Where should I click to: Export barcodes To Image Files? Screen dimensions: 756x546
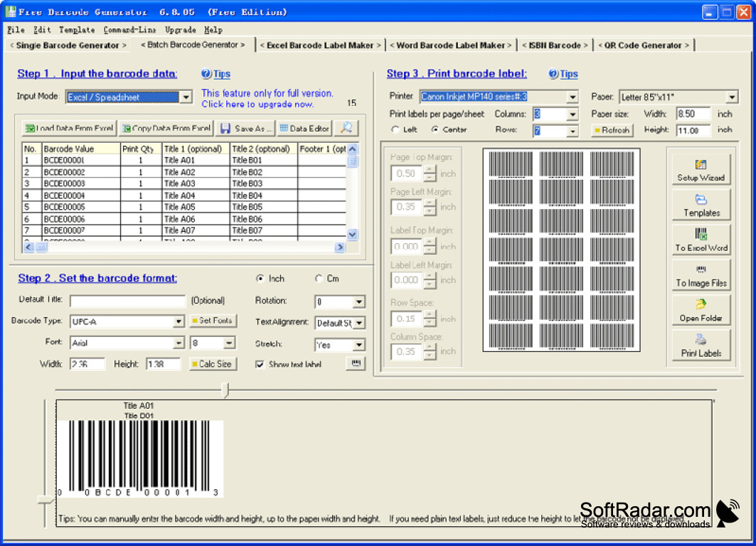701,275
